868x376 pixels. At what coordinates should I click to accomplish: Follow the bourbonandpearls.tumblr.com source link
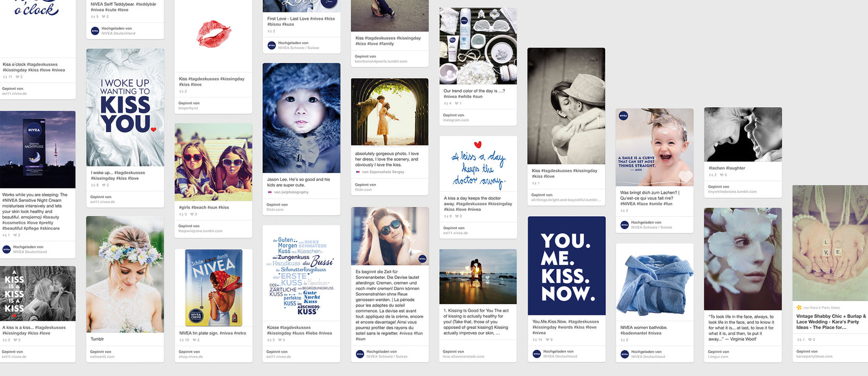coord(381,61)
